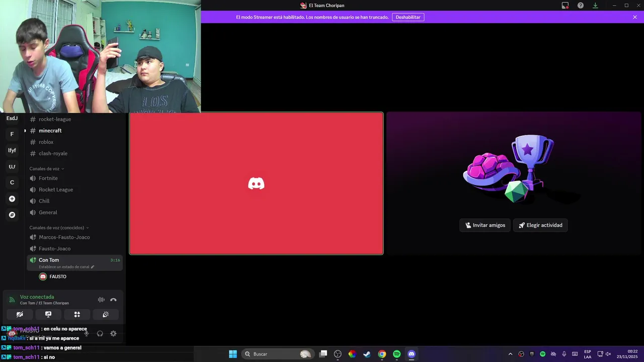Click the Buscar taskbar search box
644x362 pixels.
point(277,354)
